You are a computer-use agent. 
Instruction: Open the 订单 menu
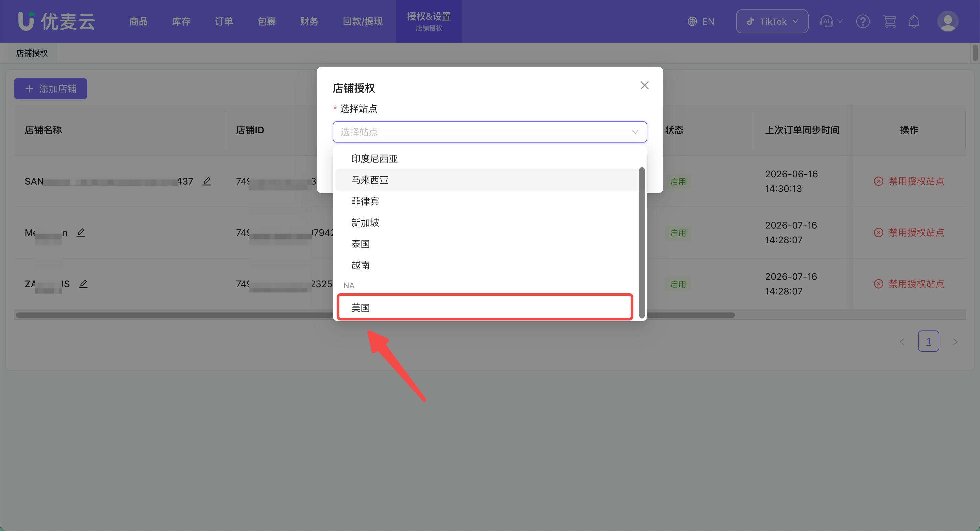pyautogui.click(x=224, y=21)
